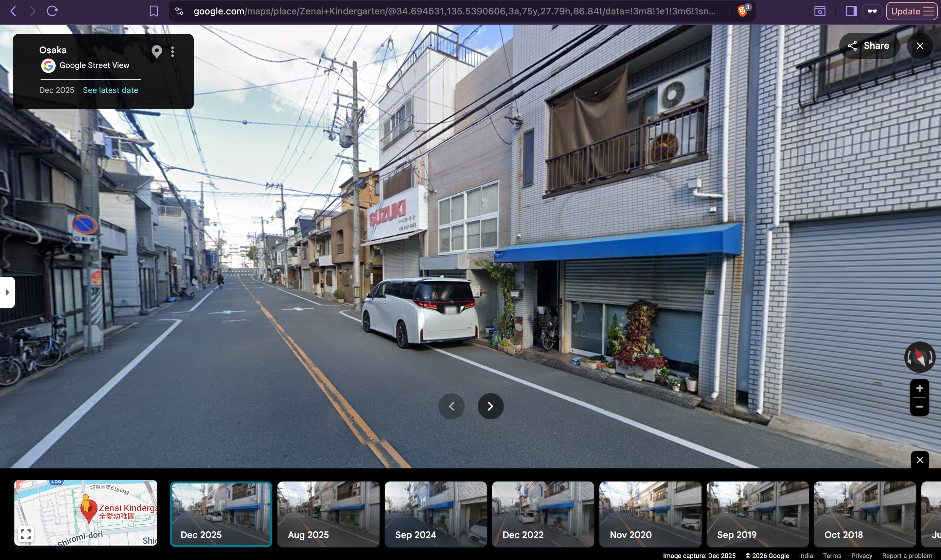
Task: Select the Aug 2025 imagery thumbnail
Action: coord(328,514)
